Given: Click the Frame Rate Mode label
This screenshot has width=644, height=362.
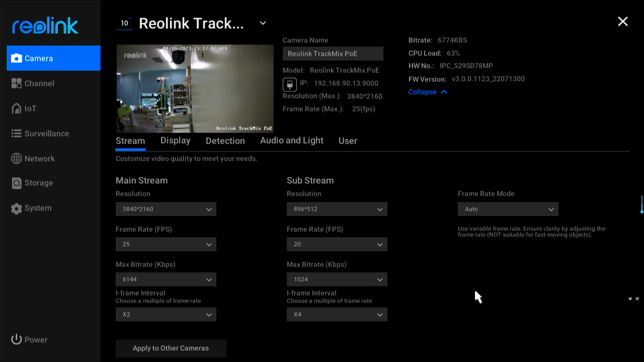Looking at the screenshot, I should (x=486, y=194).
